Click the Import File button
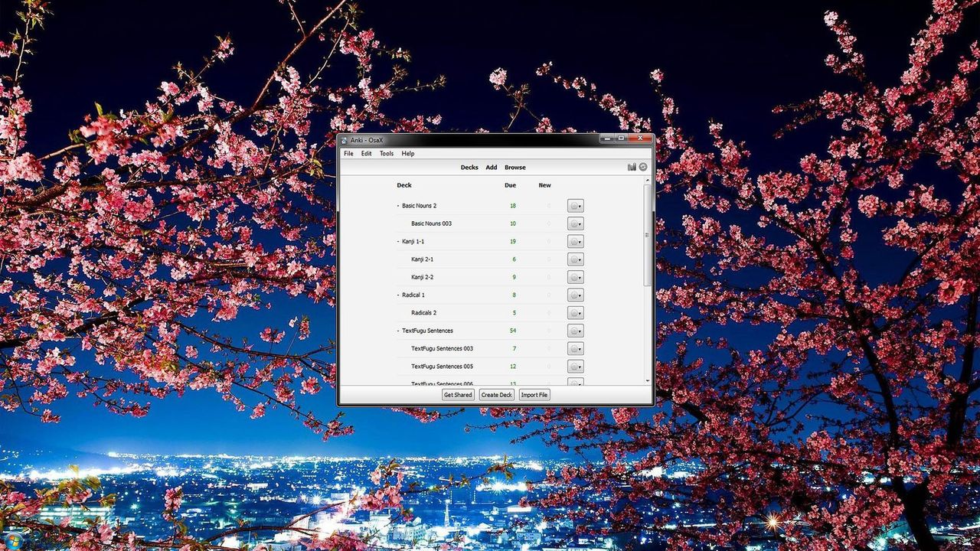This screenshot has width=980, height=551. (x=534, y=395)
